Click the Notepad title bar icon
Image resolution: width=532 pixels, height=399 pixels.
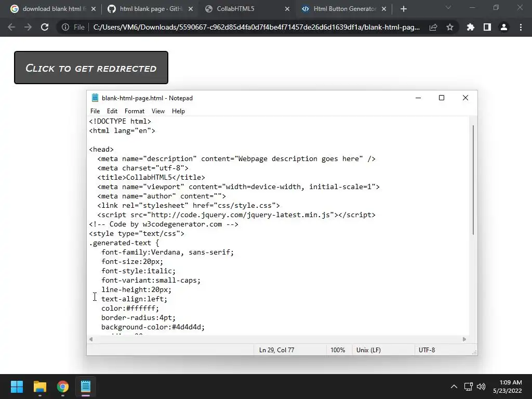point(95,98)
